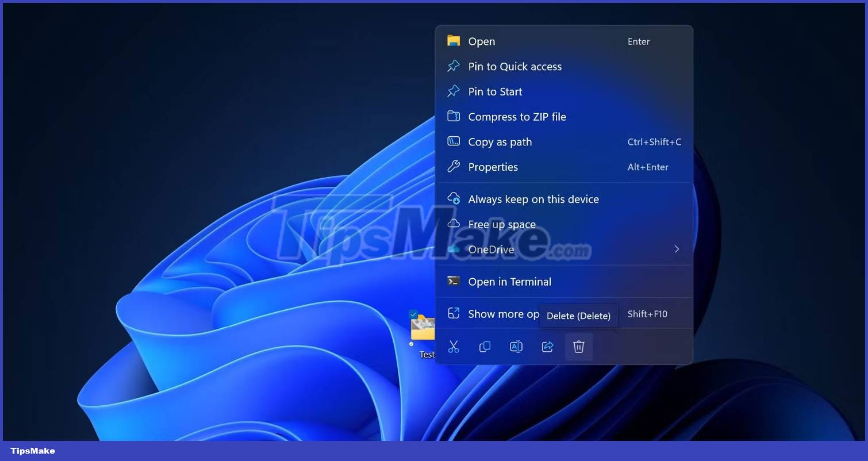Expand the OneDrive submenu chevron
The height and width of the screenshot is (461, 868).
677,249
